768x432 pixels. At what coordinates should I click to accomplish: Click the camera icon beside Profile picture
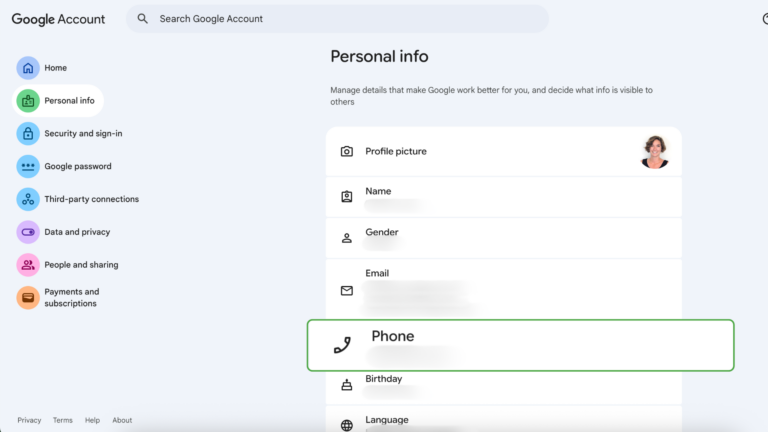coord(347,151)
